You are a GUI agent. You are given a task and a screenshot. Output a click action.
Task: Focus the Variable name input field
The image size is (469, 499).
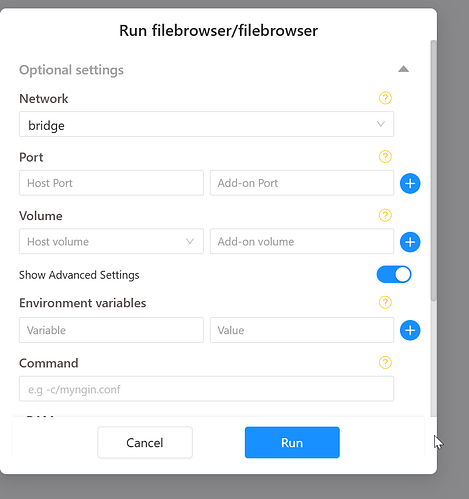pos(111,330)
